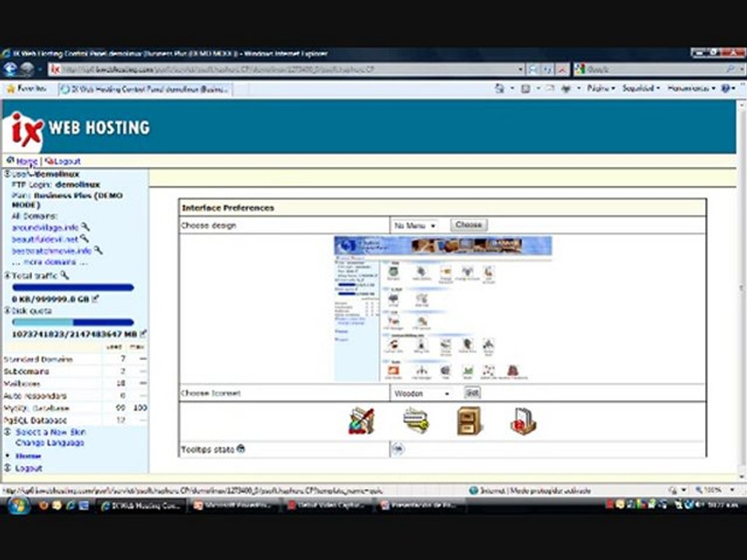Image resolution: width=747 pixels, height=560 pixels.
Task: Click the IX Web Hosting taskbar button
Action: coord(142,506)
